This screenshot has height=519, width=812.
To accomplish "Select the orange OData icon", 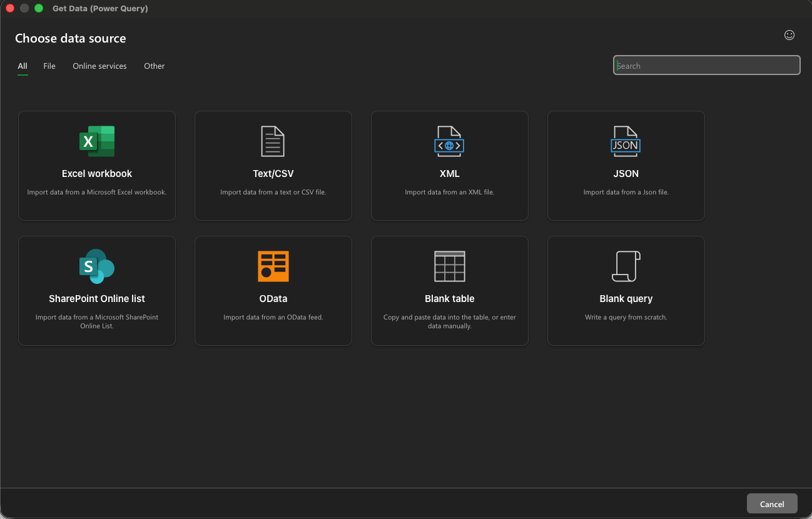I will [273, 266].
